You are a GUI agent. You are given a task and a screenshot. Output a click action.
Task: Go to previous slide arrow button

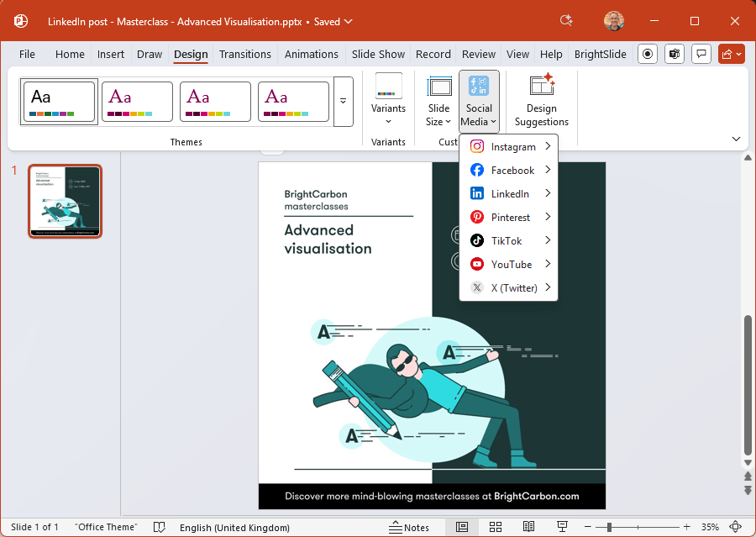coord(748,476)
